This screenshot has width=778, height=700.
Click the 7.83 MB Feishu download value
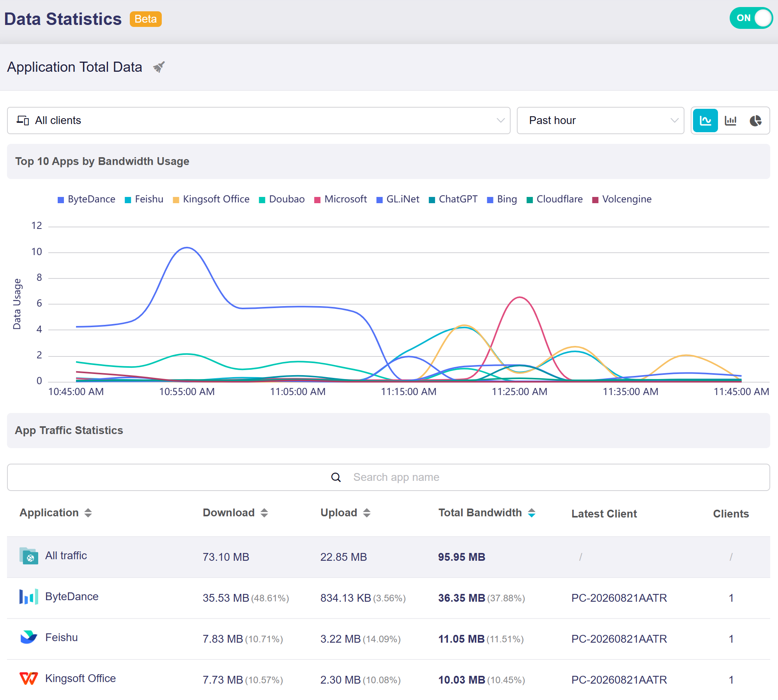[223, 639]
